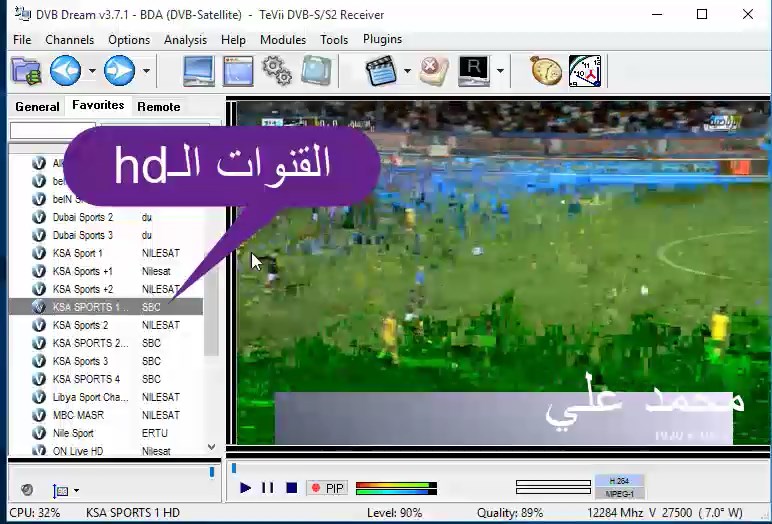Click the channel filter input field

coord(53,131)
